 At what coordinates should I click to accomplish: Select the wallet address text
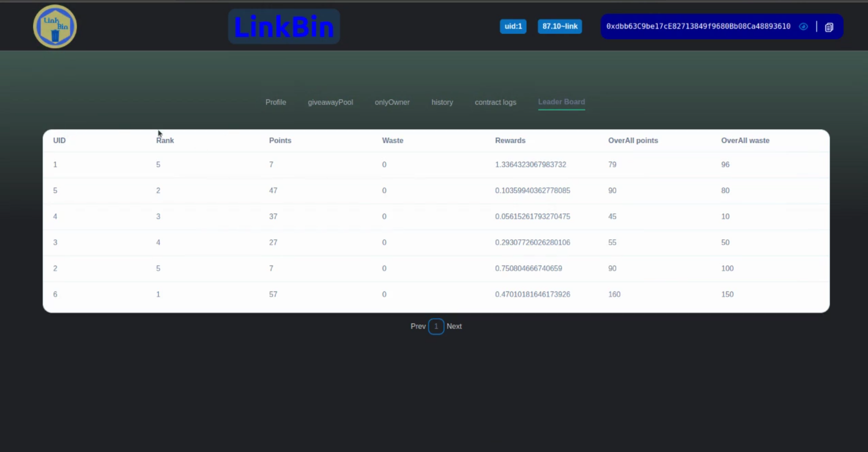coord(698,27)
